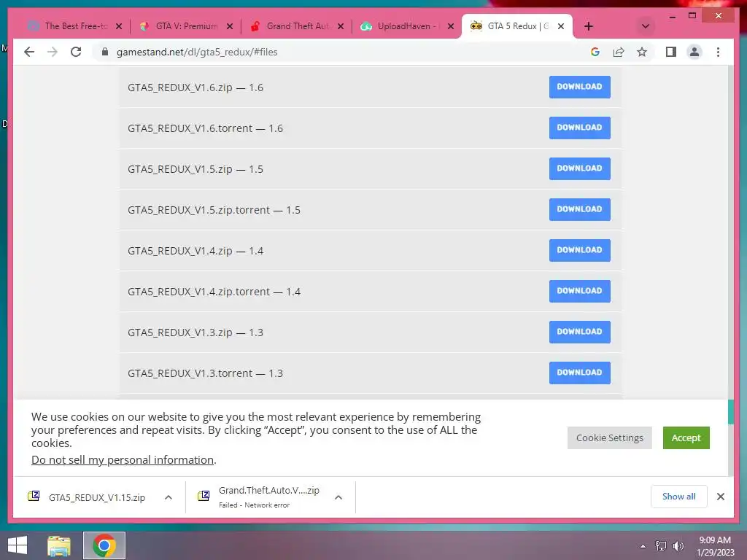Screen dimensions: 747x560
Task: Open the Windows Start menu
Action: click(x=18, y=545)
